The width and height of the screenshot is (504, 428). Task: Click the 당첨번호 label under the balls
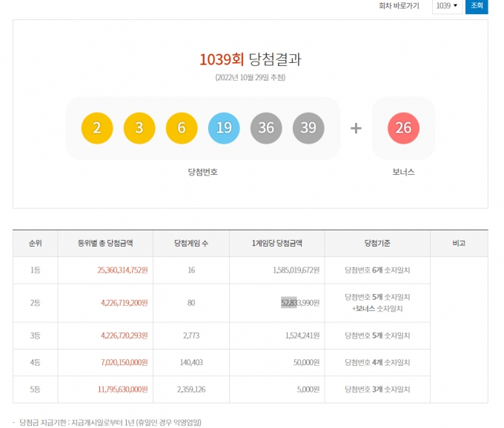203,172
